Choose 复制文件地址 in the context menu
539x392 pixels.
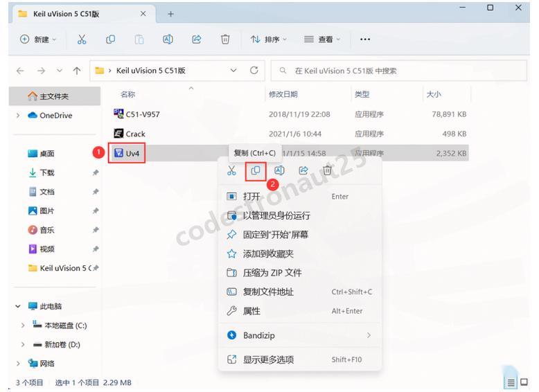click(x=300, y=292)
